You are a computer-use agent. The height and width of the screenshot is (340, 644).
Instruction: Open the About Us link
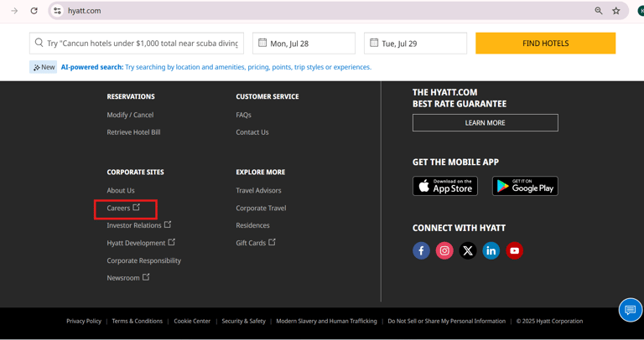pyautogui.click(x=121, y=190)
